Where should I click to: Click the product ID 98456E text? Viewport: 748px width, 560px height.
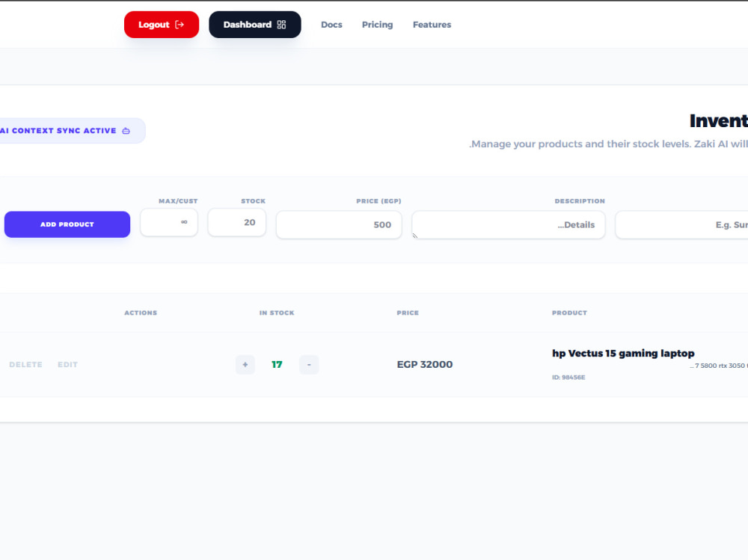[568, 378]
